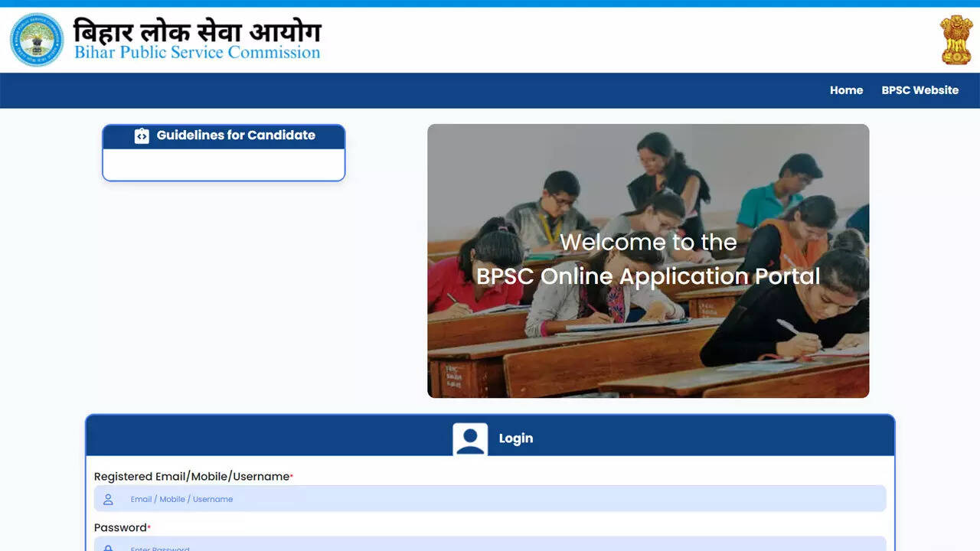The image size is (980, 551).
Task: Click the Bihar Public Service Commission circular logo
Action: (x=37, y=40)
